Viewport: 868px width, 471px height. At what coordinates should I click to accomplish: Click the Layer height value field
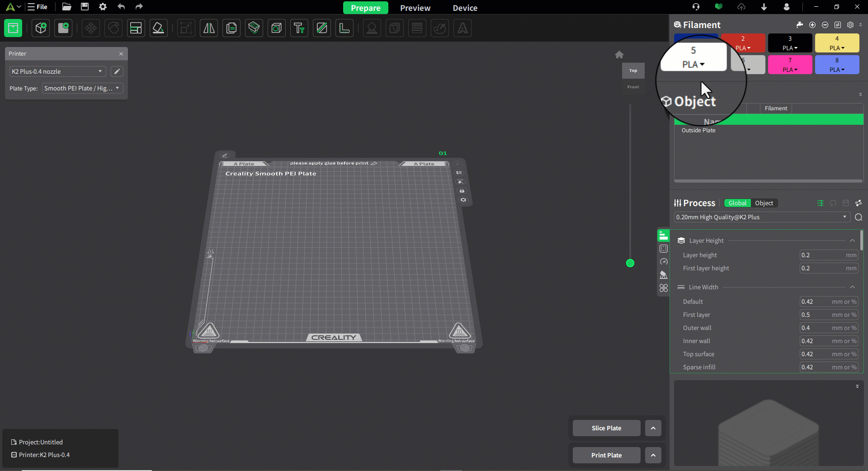[829, 255]
